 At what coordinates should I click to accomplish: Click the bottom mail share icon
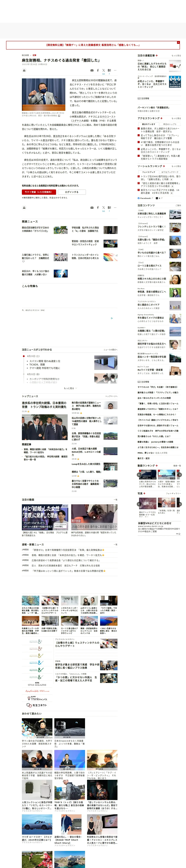[92, 208]
